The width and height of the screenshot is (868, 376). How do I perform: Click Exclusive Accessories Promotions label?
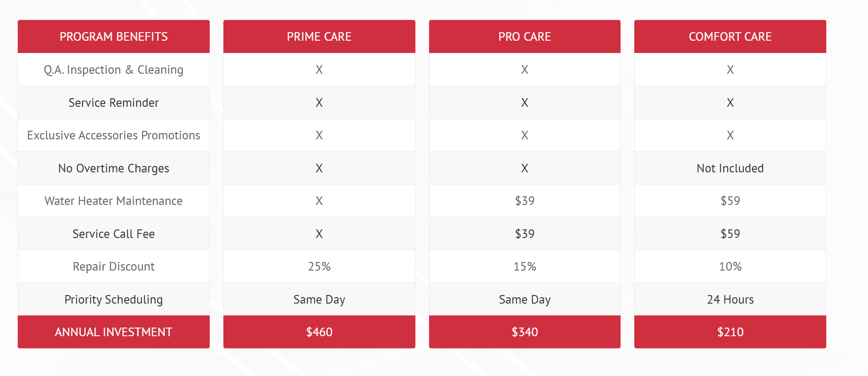pos(114,135)
